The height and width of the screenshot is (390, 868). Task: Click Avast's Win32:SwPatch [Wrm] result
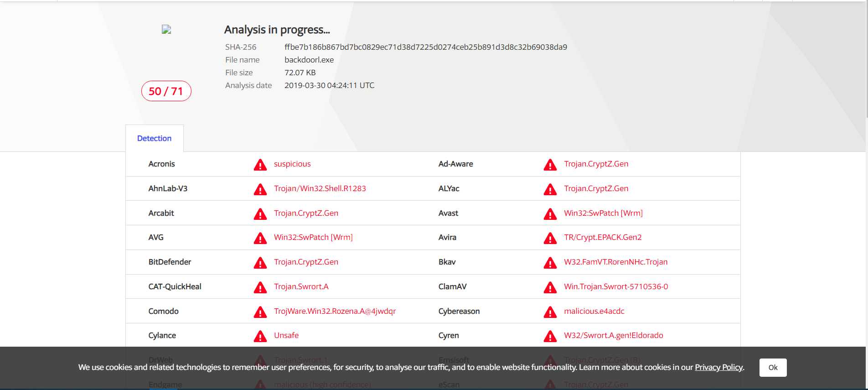tap(603, 213)
